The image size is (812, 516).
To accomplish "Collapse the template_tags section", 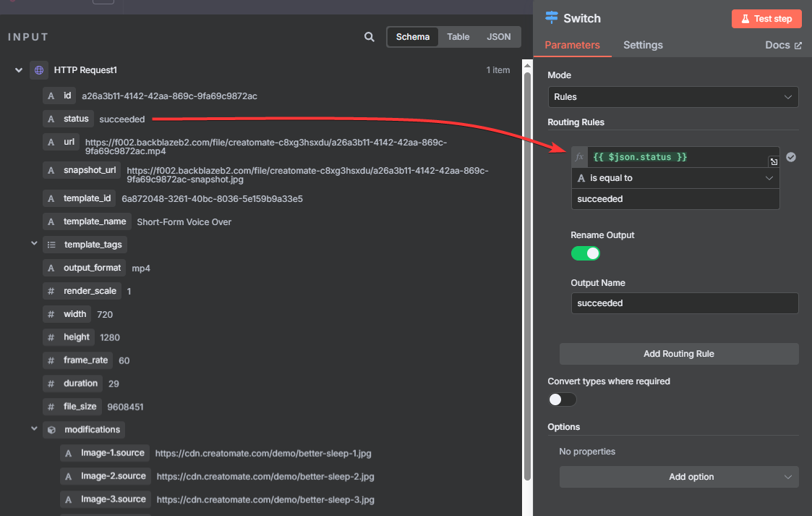I will click(x=34, y=244).
